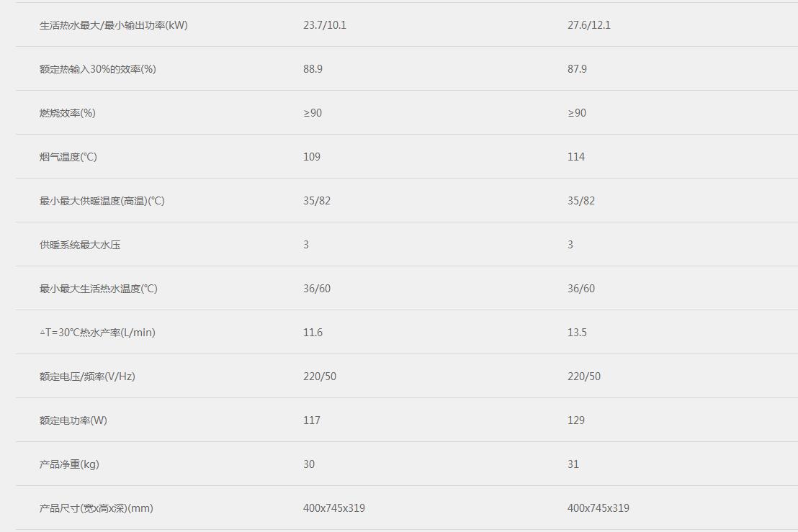Select the 燃烧效率(%) row label

(68, 113)
